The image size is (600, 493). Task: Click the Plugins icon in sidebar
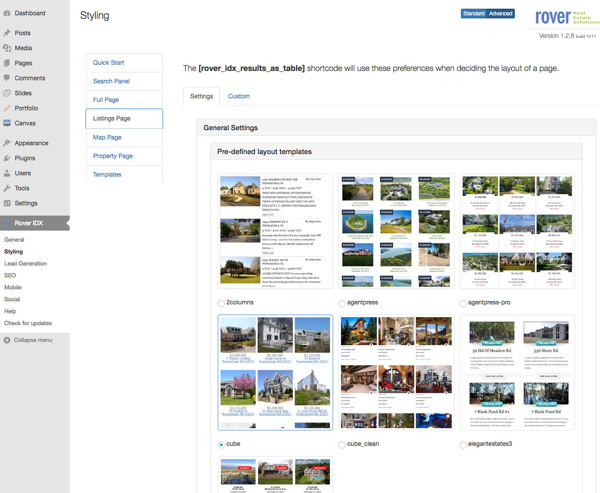(7, 158)
